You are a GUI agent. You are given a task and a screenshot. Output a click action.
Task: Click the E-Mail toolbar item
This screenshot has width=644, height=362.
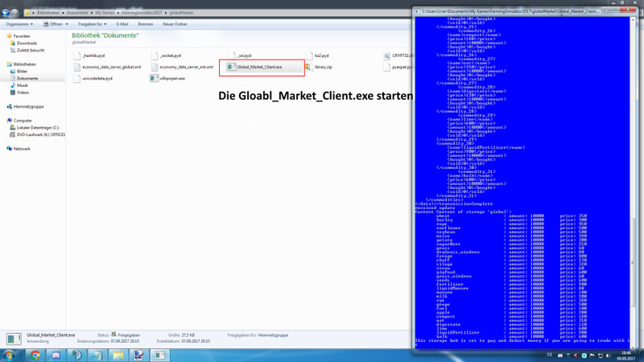[122, 24]
